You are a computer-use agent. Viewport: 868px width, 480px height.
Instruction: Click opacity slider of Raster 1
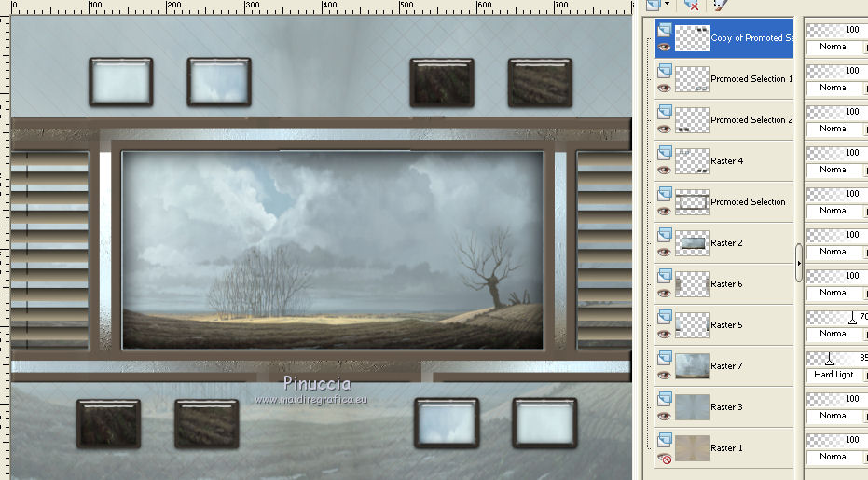pyautogui.click(x=837, y=440)
